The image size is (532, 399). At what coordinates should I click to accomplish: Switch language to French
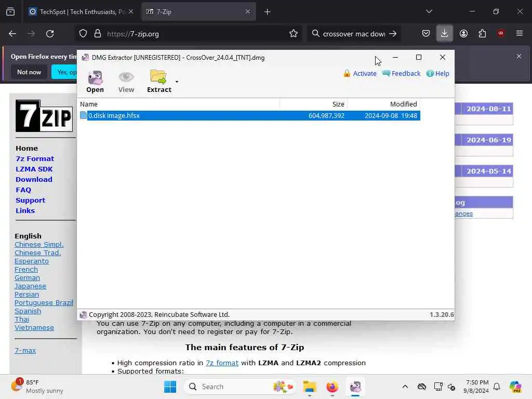pos(26,270)
